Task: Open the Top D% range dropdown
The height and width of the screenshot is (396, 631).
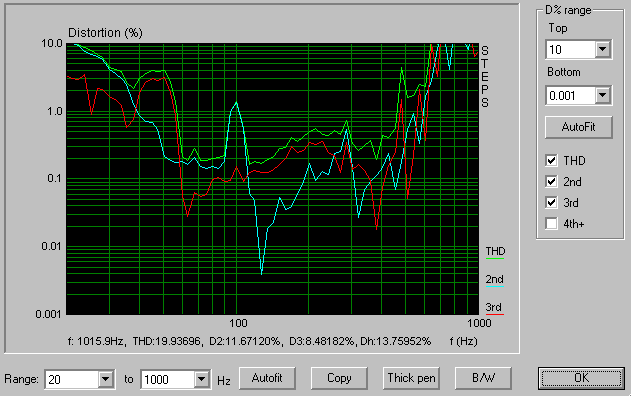Action: click(x=602, y=50)
